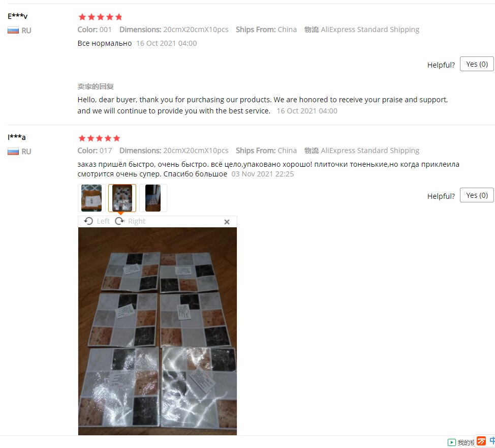This screenshot has height=448, width=495.
Task: Click the Russian flag under E***v
Action: [x=13, y=31]
